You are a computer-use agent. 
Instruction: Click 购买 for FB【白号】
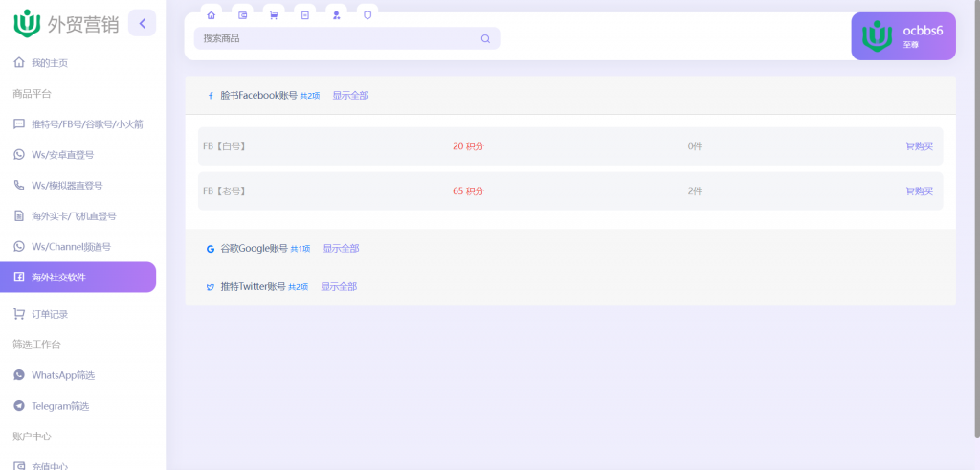pos(920,146)
